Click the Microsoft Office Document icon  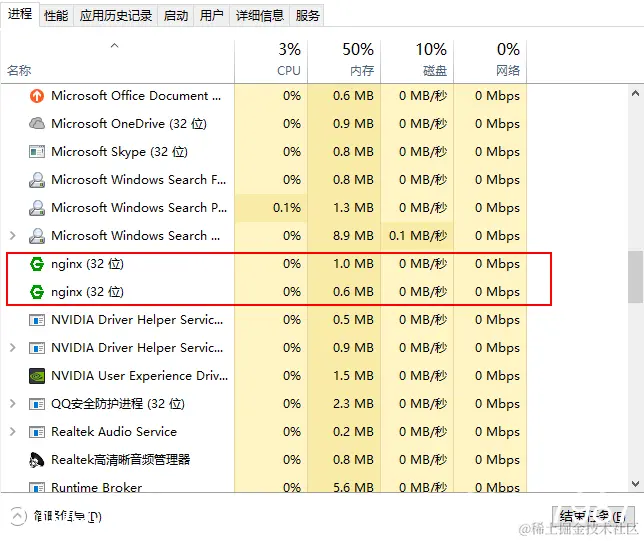click(37, 96)
